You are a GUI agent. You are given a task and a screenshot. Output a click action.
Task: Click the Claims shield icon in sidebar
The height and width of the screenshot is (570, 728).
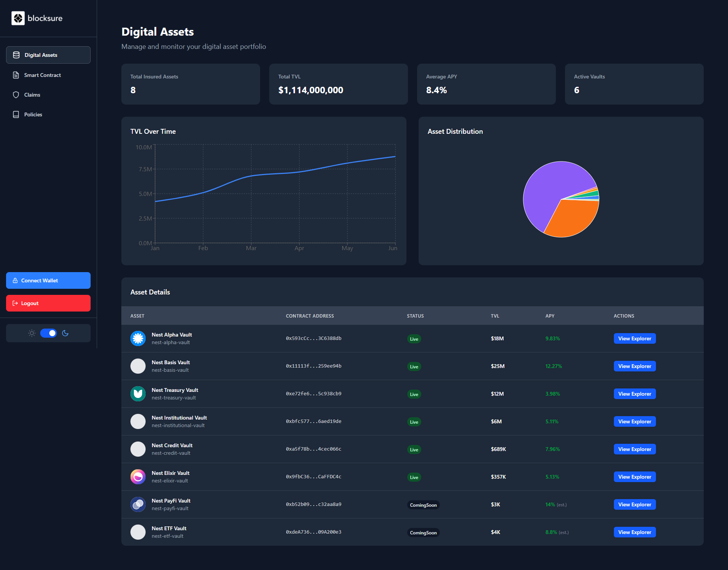(x=16, y=95)
